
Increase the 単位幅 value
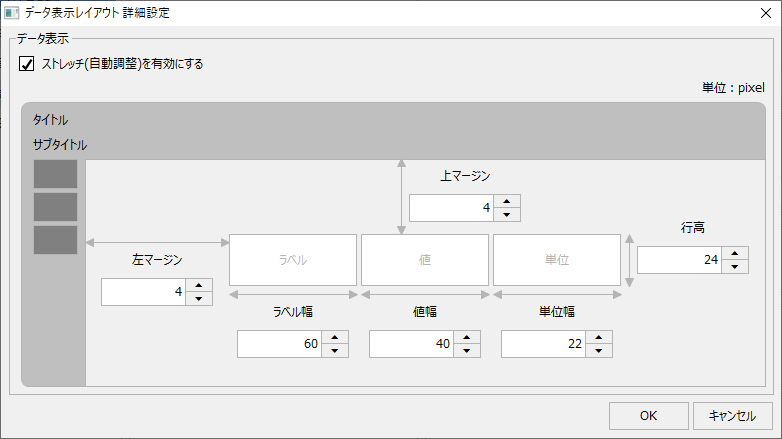tap(600, 337)
